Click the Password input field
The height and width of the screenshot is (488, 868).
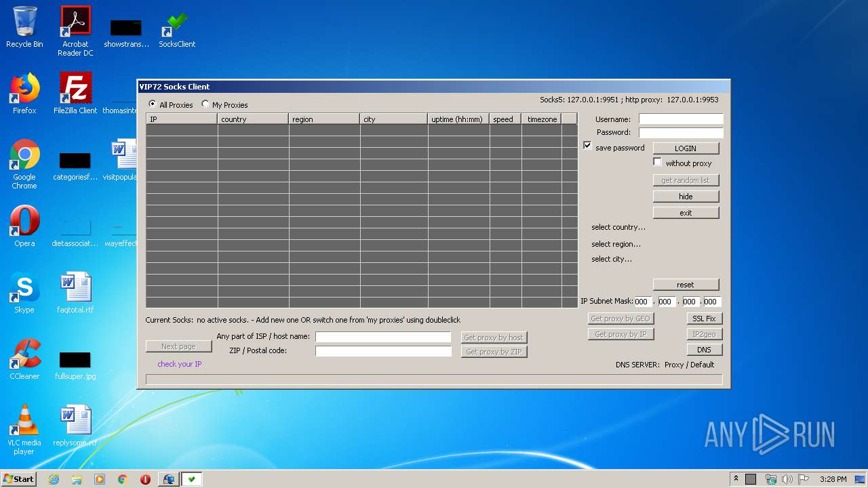(681, 133)
